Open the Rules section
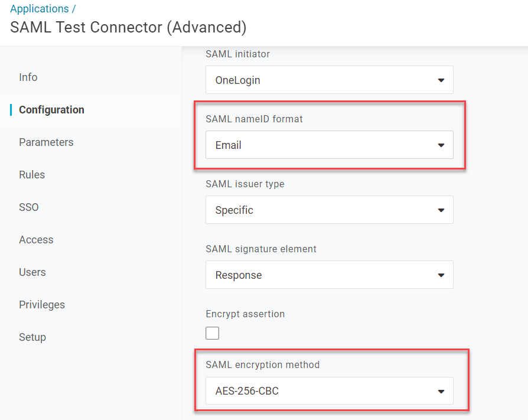528x420 pixels. (31, 174)
